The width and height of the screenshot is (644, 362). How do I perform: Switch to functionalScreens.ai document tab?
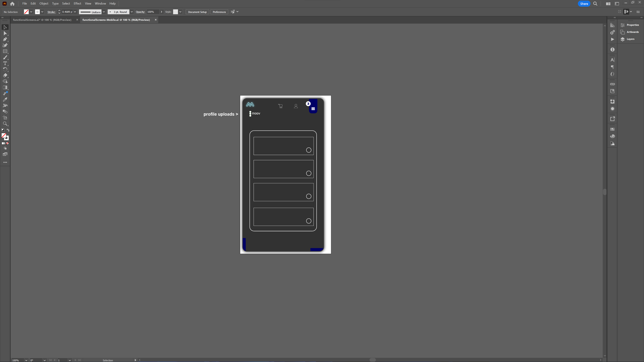42,20
